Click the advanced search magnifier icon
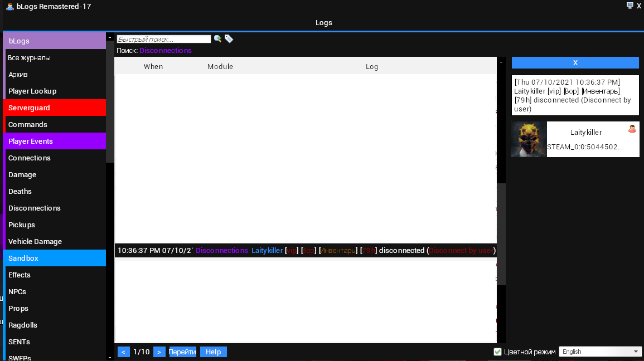Screen dimensions: 644x361 point(217,39)
